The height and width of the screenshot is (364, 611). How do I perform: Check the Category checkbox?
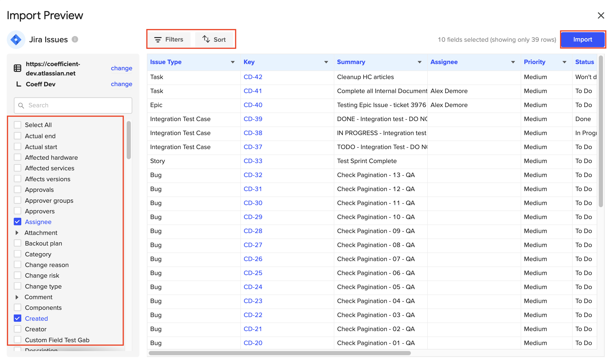(x=17, y=254)
